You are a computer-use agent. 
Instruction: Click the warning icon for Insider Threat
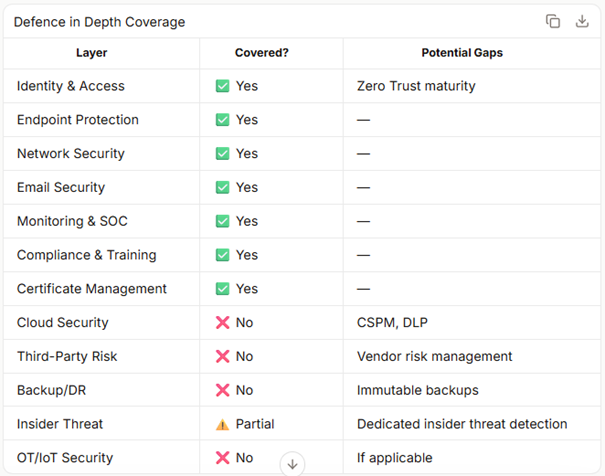(x=222, y=424)
